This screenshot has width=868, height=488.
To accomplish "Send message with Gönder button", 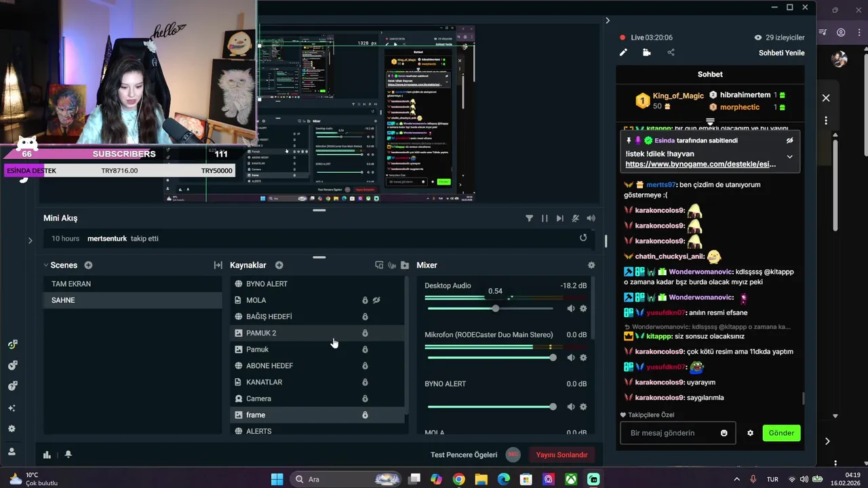I will 781,433.
